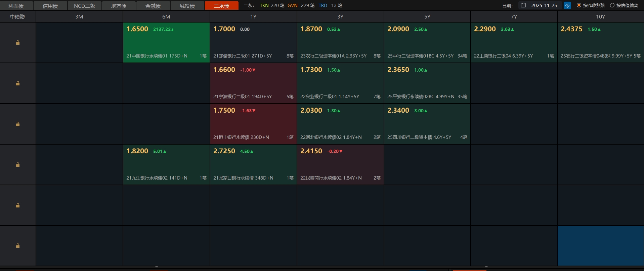644x271 pixels.
Task: Click the 3Y column header
Action: 340,16
